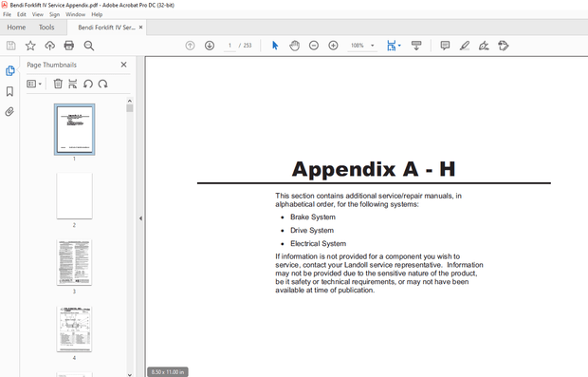Click the Page Thumbnails panel title
The height and width of the screenshot is (377, 588).
52,65
